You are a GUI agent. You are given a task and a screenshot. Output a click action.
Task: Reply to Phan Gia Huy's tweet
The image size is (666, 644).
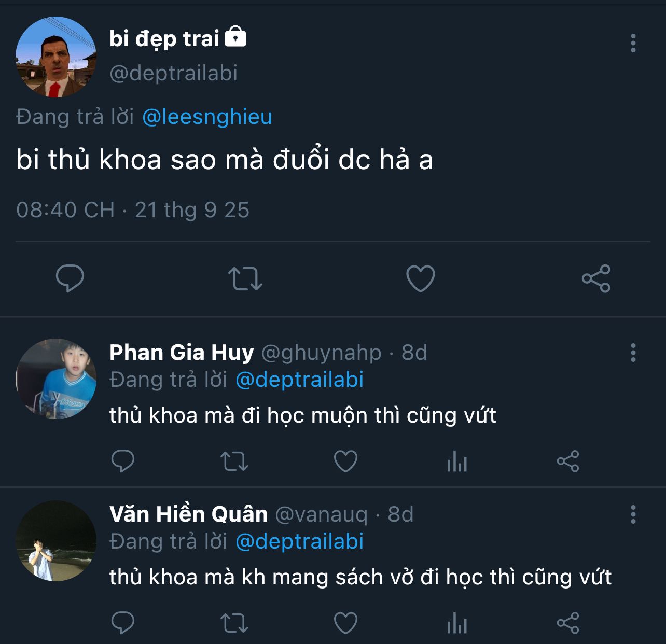(123, 461)
